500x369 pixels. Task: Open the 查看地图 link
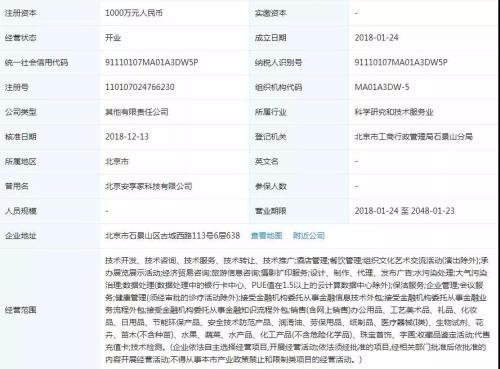[x=266, y=236]
